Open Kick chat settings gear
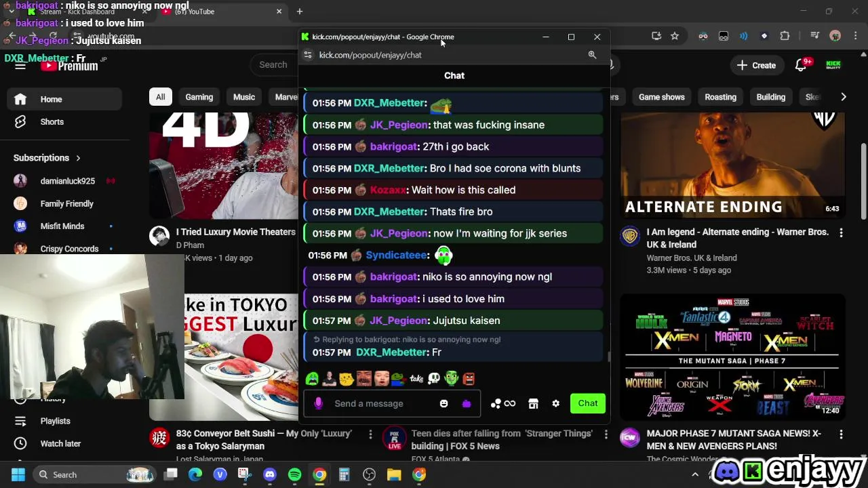 (x=556, y=403)
